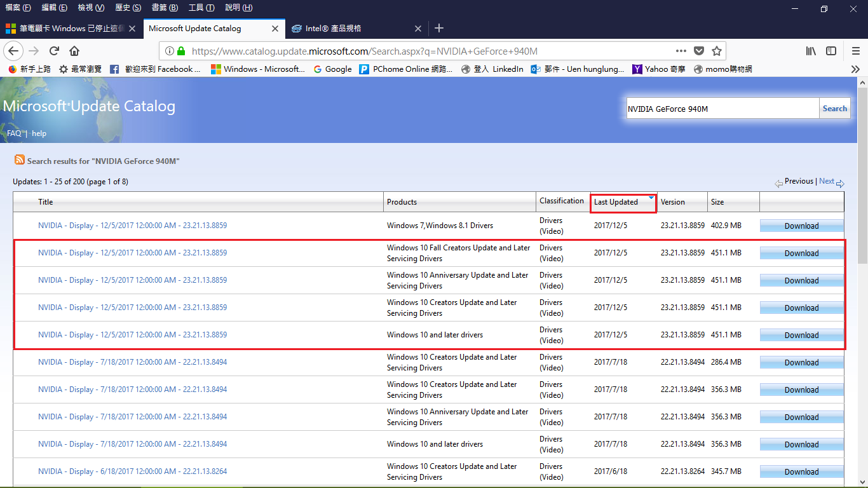Close the Intel 產品規格 tab

pos(417,29)
